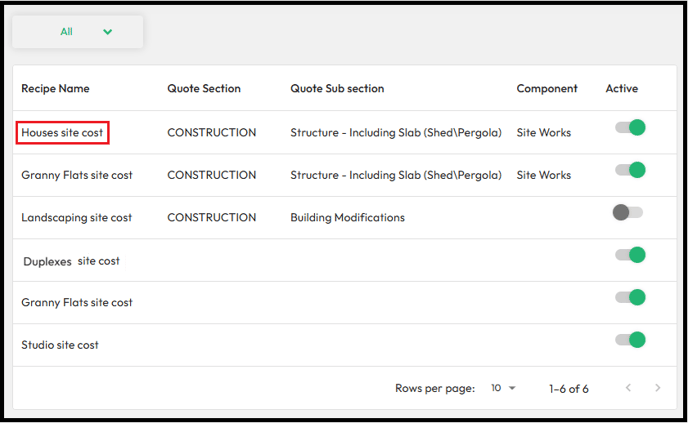Viewport: 688px width, 423px height.
Task: Click the Component column header
Action: (547, 89)
